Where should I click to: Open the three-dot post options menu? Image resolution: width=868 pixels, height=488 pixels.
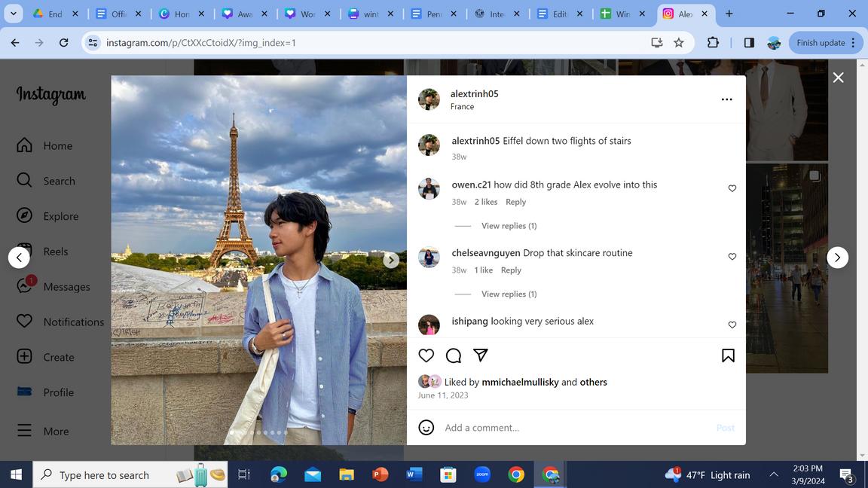[727, 99]
